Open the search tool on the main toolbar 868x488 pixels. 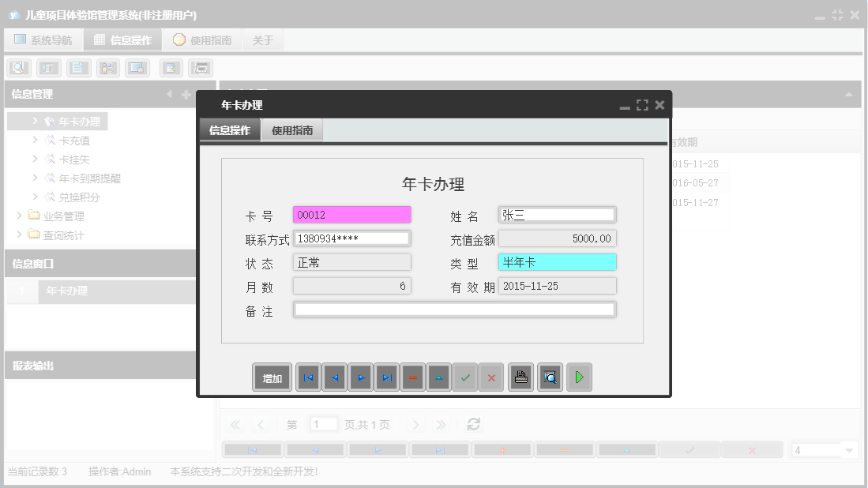coord(17,67)
